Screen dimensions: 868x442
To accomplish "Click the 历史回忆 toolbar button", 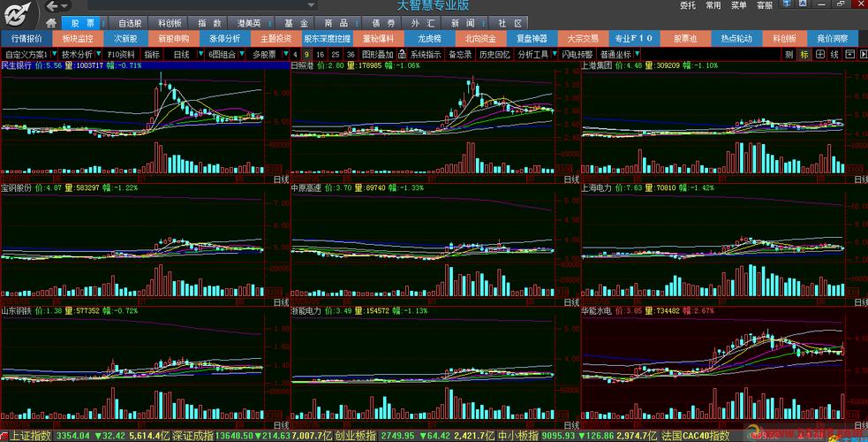I will 494,54.
